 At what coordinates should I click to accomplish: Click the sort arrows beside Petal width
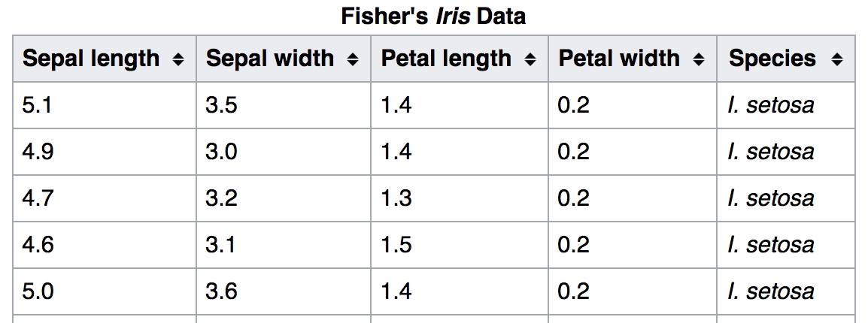click(699, 59)
